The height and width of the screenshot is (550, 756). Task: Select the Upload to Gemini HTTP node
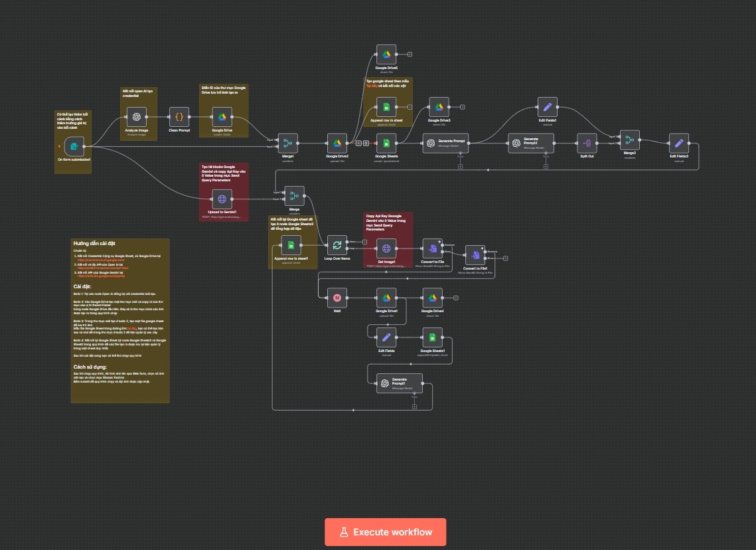tap(222, 199)
